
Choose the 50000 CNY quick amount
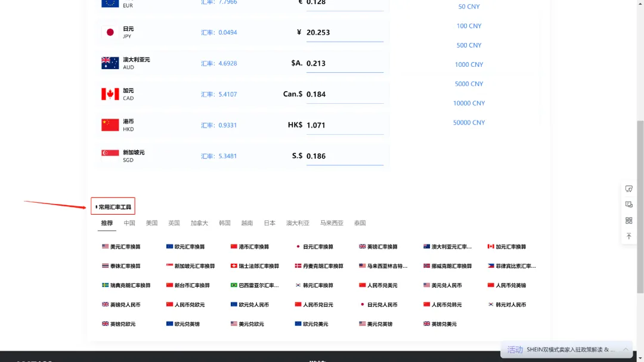pyautogui.click(x=469, y=122)
